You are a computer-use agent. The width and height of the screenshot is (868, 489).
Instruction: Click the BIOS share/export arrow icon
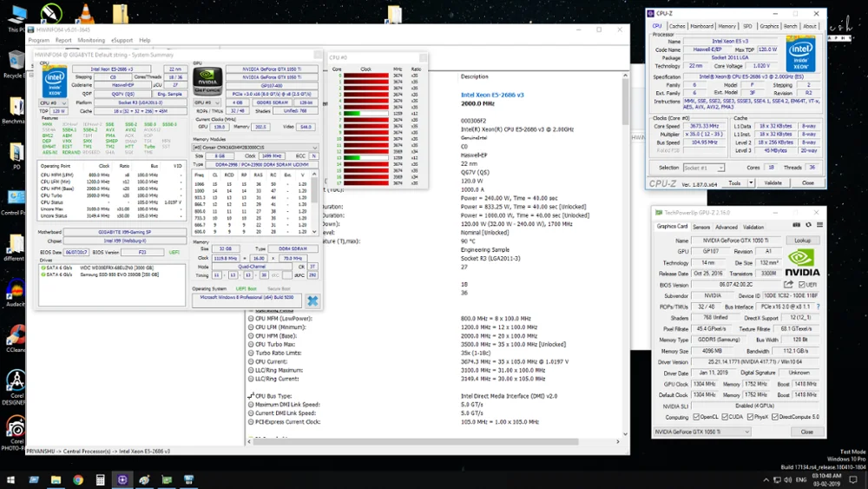pyautogui.click(x=788, y=284)
